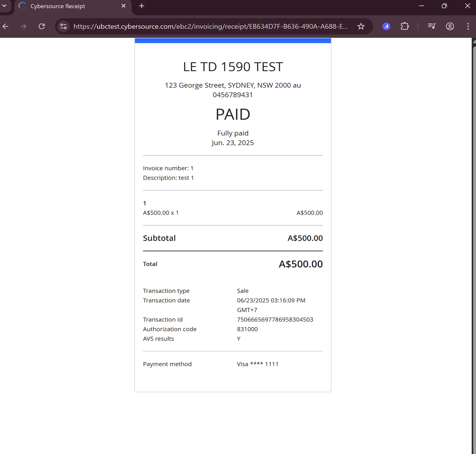Click the address bar URL field
Screen dimensions: 476x454
[210, 26]
